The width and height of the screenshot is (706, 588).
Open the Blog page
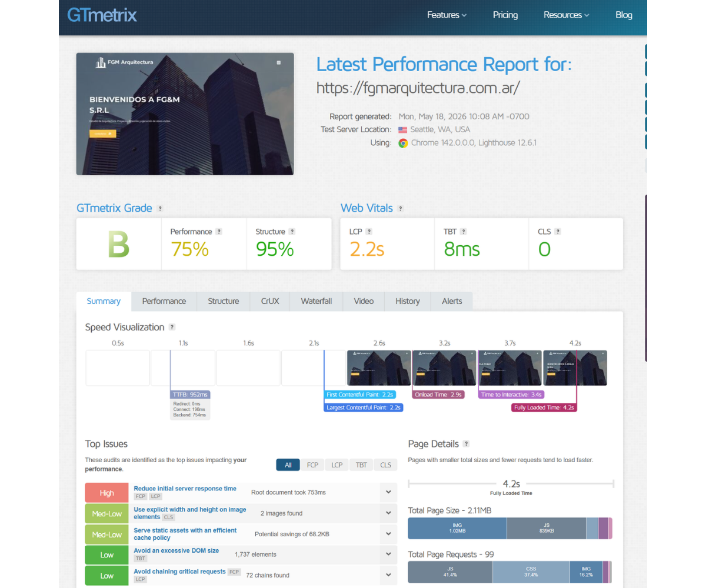(624, 15)
